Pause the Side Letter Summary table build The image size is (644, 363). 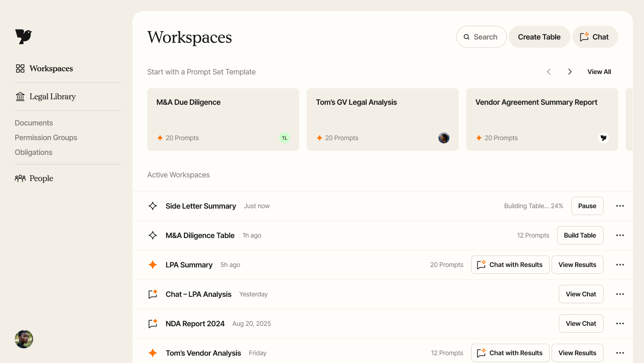click(x=587, y=206)
